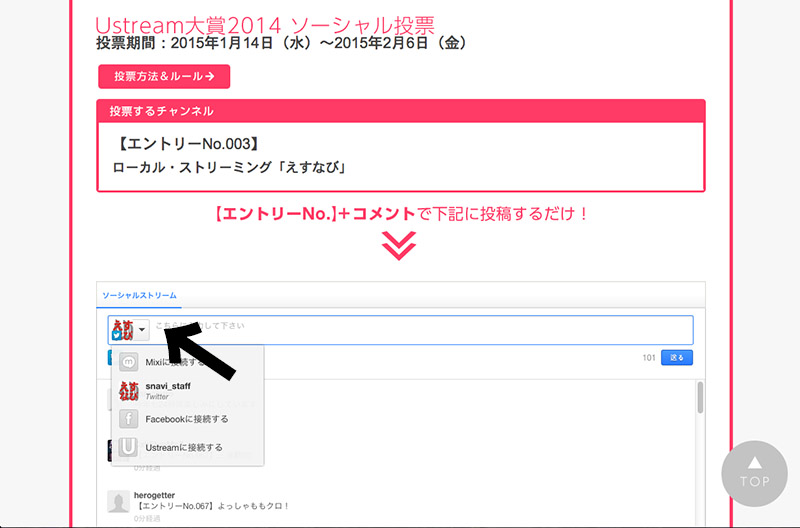This screenshot has width=800, height=528.
Task: Click the character counter 101
Action: pyautogui.click(x=648, y=358)
